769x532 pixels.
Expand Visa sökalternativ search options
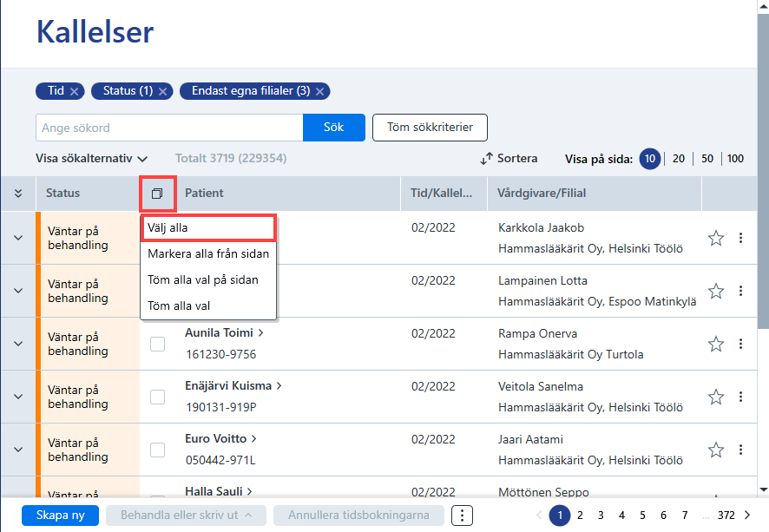pyautogui.click(x=91, y=158)
